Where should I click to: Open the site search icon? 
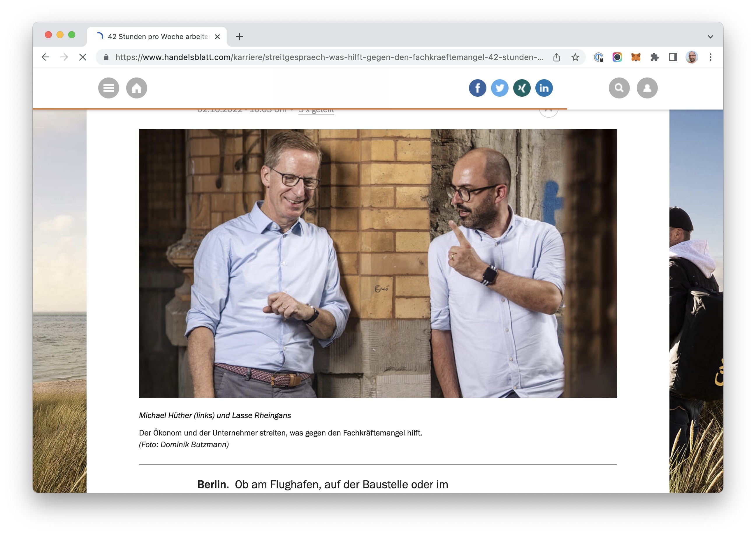619,88
